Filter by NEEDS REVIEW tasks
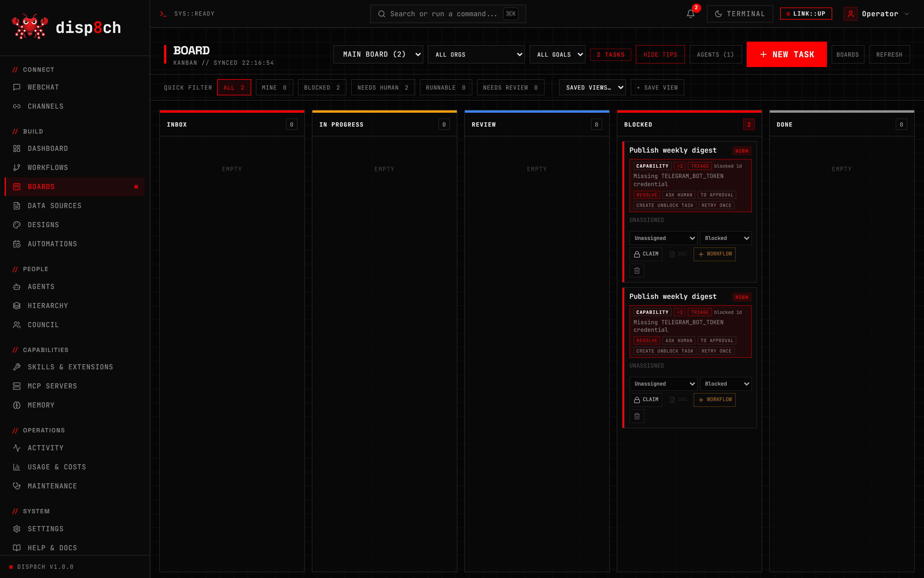 click(x=511, y=88)
